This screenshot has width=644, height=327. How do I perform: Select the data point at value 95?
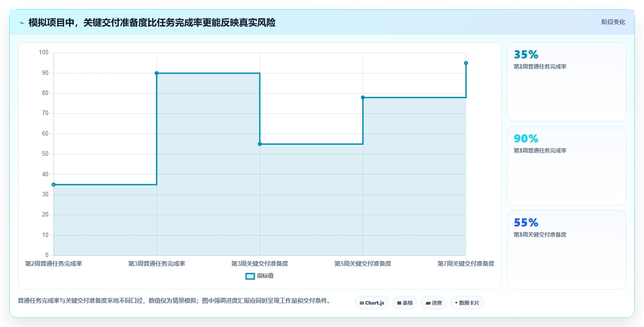coord(466,63)
